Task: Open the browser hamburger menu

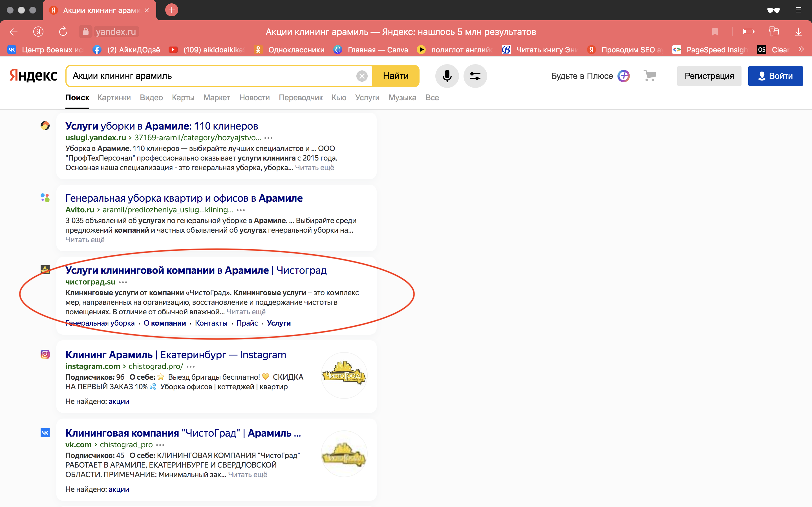Action: point(798,10)
